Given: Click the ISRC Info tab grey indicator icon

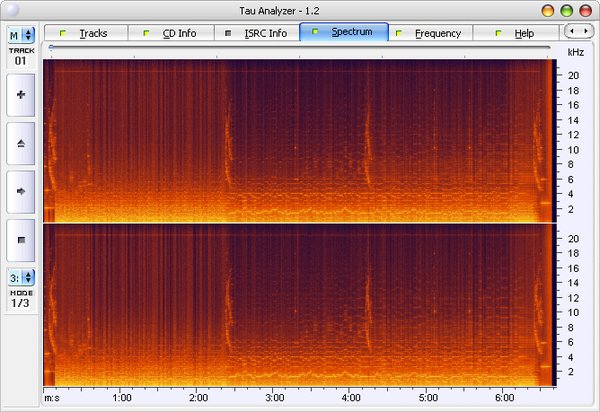Looking at the screenshot, I should click(228, 33).
